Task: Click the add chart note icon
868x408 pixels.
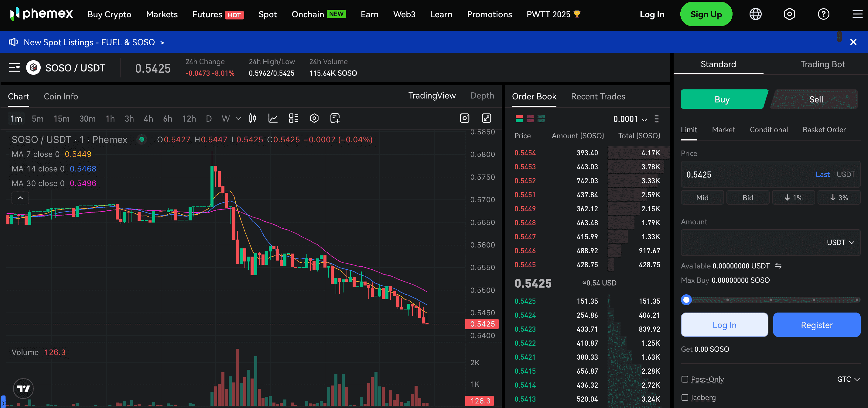Action: click(335, 118)
